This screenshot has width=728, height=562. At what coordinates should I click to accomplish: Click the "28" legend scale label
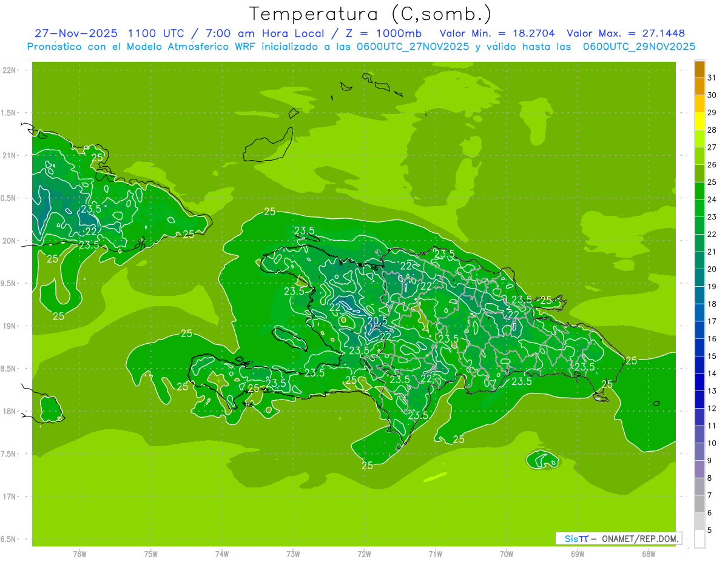coord(712,130)
